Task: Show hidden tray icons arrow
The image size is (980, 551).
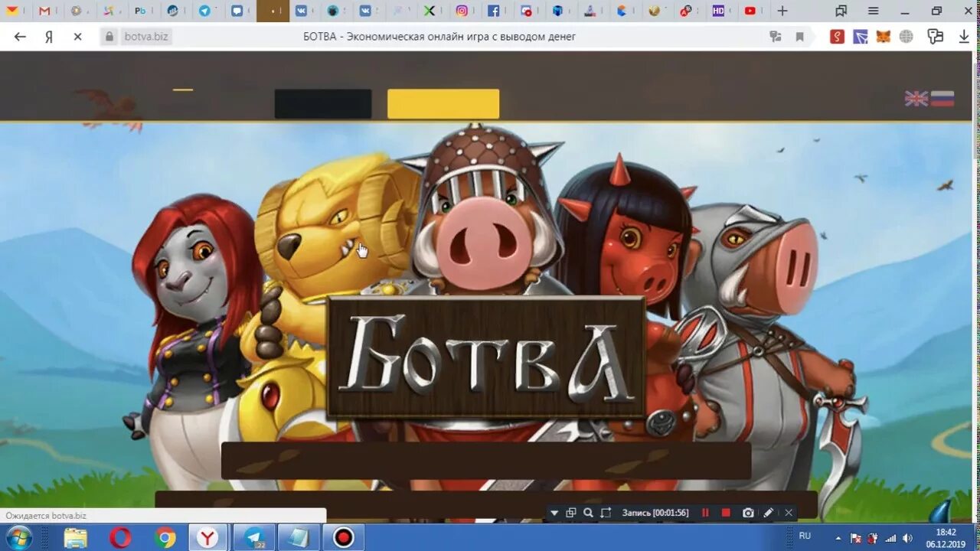Action: (x=838, y=538)
